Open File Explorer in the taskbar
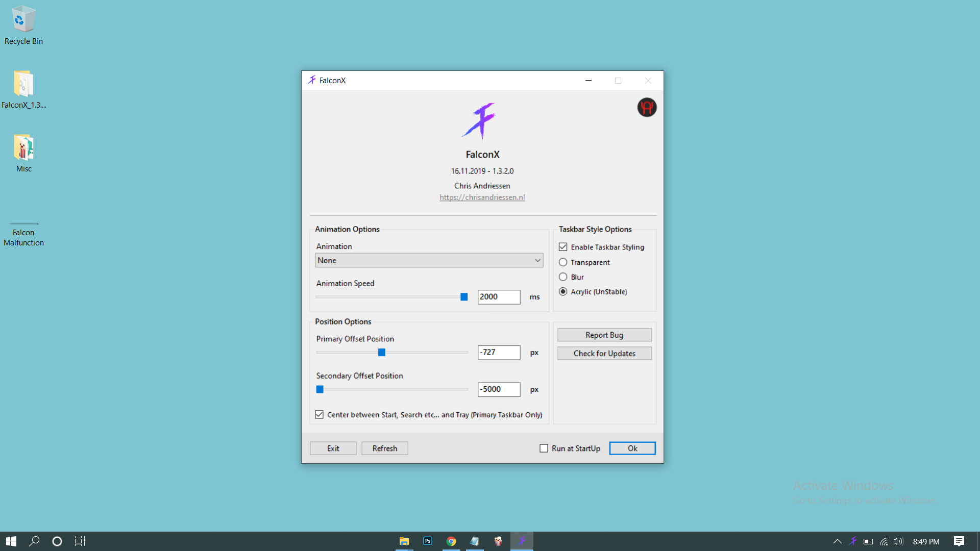This screenshot has height=551, width=980. coord(404,541)
